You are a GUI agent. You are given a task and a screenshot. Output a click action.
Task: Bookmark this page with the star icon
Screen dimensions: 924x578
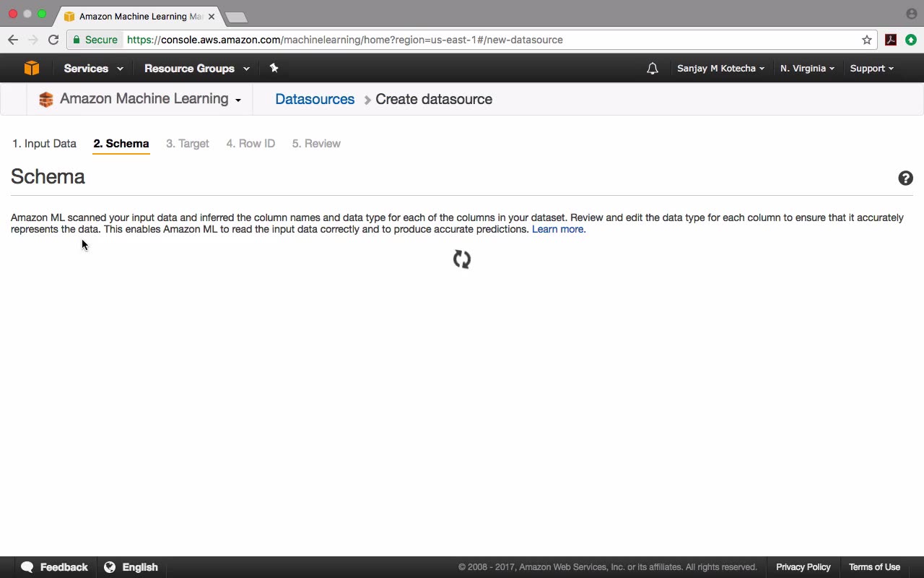(867, 40)
